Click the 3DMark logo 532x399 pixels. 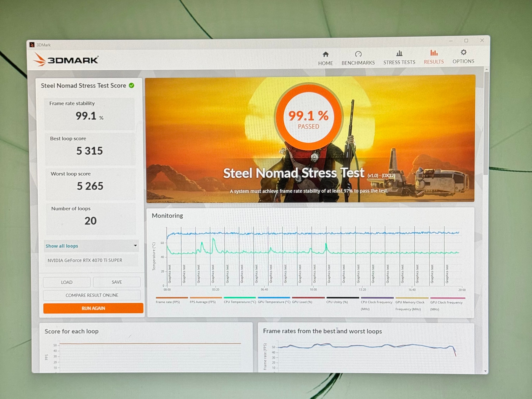(x=66, y=59)
